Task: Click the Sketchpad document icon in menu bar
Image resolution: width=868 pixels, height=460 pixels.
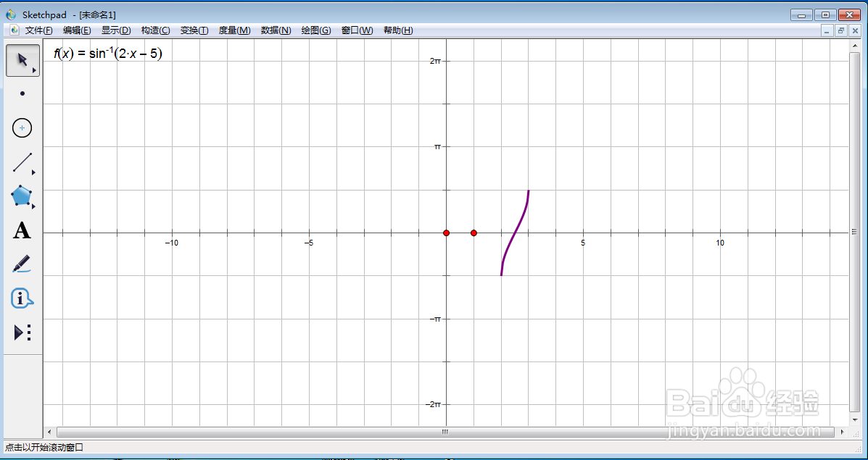Action: [15, 30]
